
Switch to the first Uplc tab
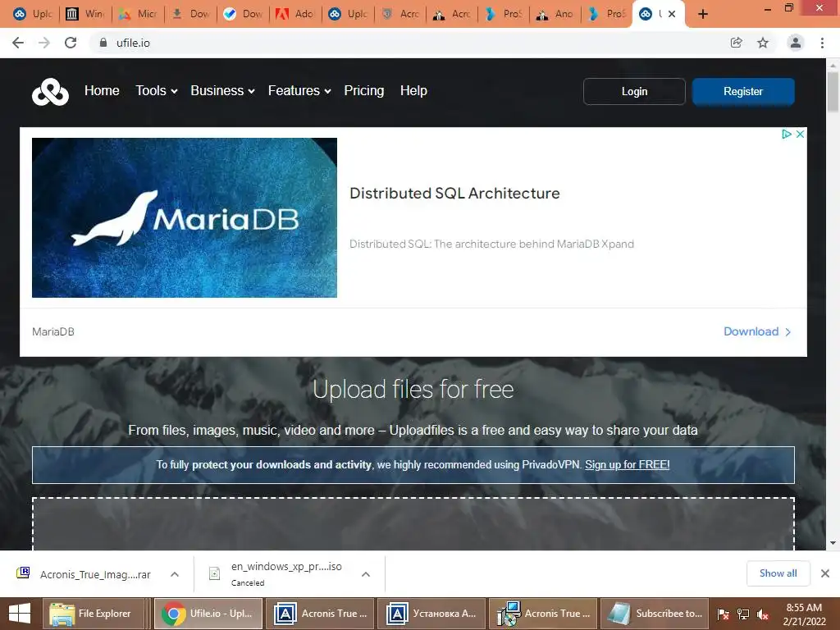33,14
